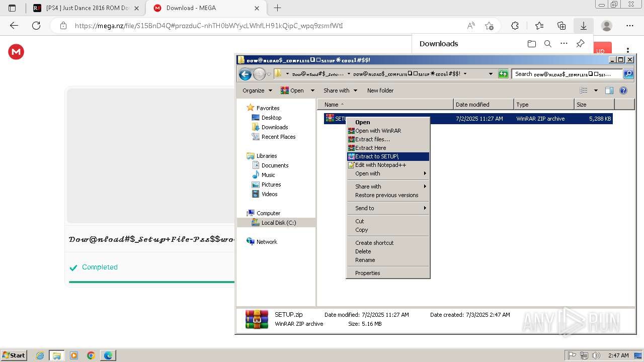This screenshot has width=644, height=362.
Task: Click MEGA logo icon
Action: pos(16,52)
